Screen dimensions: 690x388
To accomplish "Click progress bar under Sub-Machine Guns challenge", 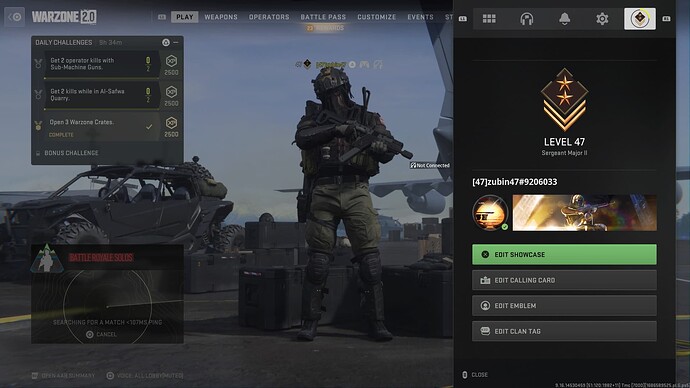I will tap(101, 78).
